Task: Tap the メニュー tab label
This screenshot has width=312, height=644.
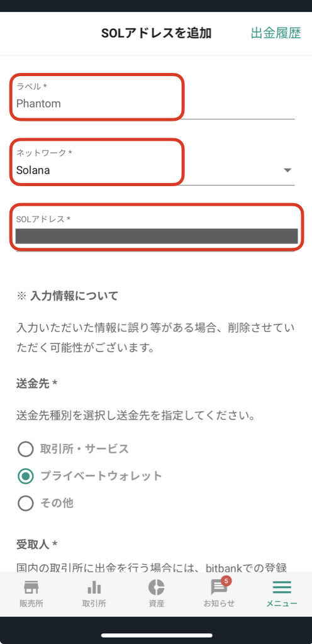Action: tap(282, 603)
